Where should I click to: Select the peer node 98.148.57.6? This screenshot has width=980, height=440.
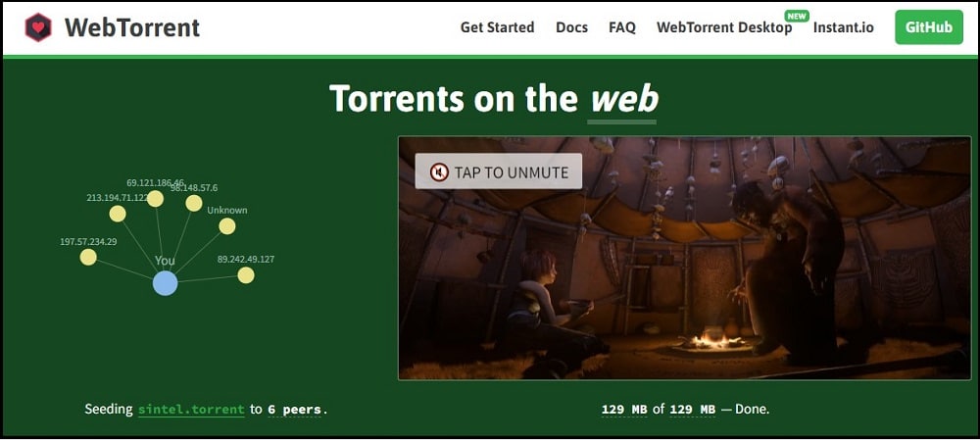pyautogui.click(x=194, y=203)
